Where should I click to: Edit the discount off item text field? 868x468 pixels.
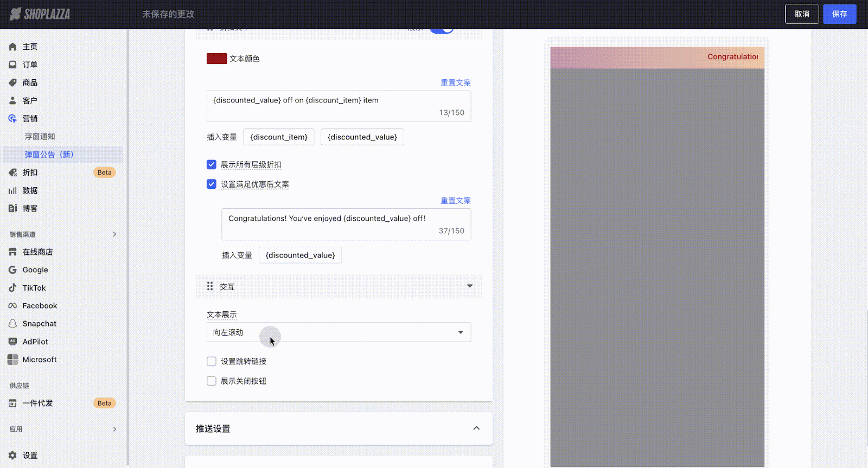click(339, 106)
